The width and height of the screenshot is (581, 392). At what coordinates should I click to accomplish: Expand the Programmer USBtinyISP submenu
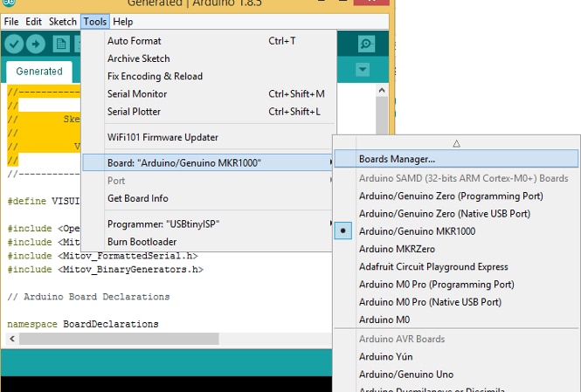point(208,224)
